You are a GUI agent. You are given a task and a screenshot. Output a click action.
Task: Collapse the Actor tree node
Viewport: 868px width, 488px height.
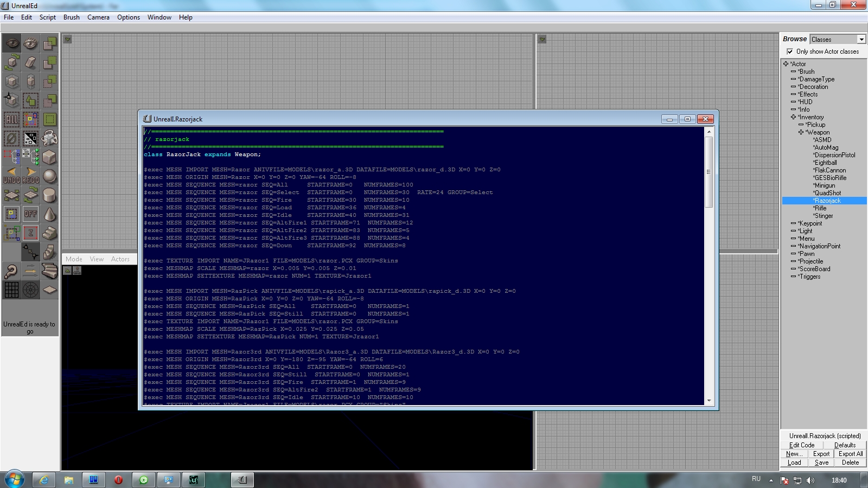pyautogui.click(x=786, y=64)
